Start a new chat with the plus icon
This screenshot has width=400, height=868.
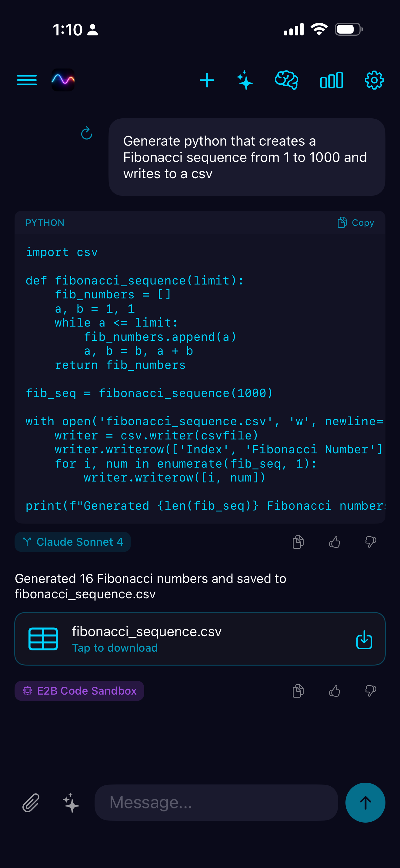point(207,80)
